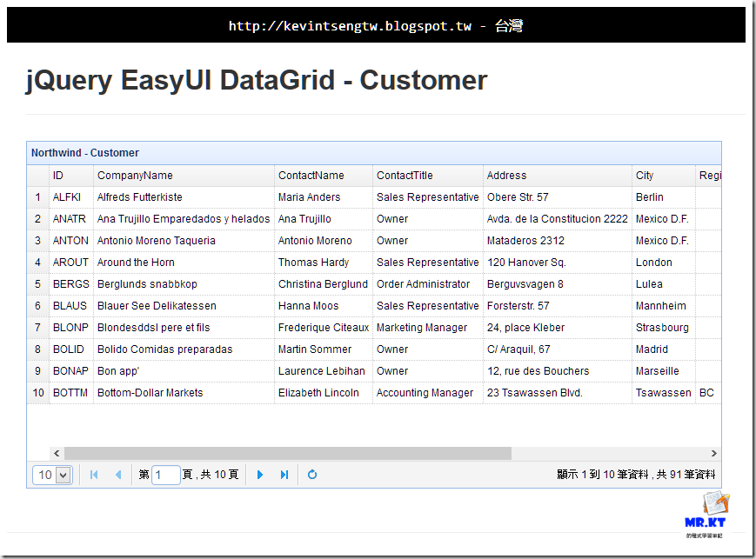The height and width of the screenshot is (559, 756).
Task: Click the BONAP ID cell
Action: 70,370
